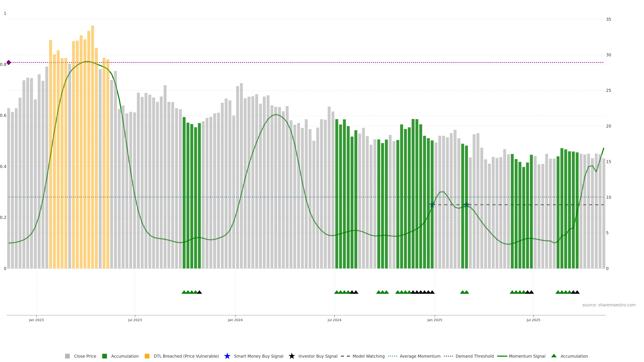The width and height of the screenshot is (644, 362).
Task: Click the Jan 2024 axis label
Action: [235, 320]
